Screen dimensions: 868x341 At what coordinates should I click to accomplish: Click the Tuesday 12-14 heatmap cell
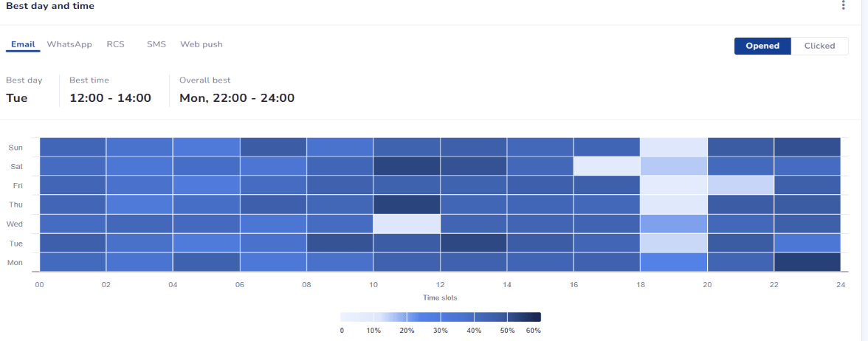474,243
